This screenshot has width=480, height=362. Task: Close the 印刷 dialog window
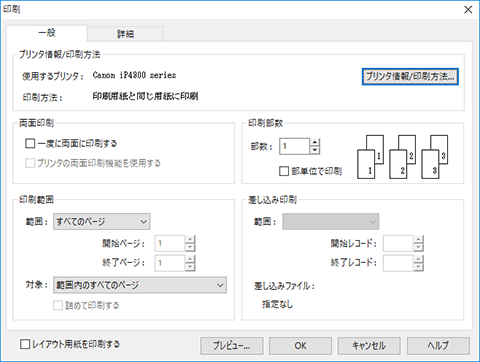click(x=468, y=10)
